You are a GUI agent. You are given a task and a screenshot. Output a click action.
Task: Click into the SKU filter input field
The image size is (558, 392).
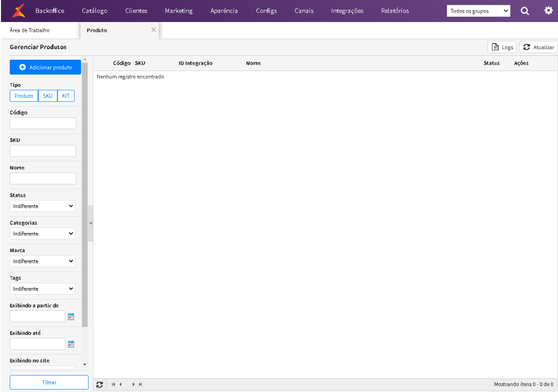[x=43, y=151]
